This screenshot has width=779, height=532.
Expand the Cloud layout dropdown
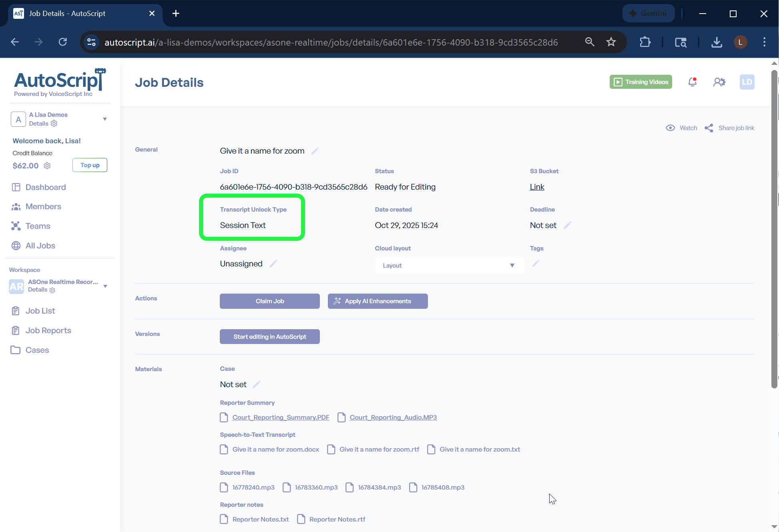click(449, 266)
